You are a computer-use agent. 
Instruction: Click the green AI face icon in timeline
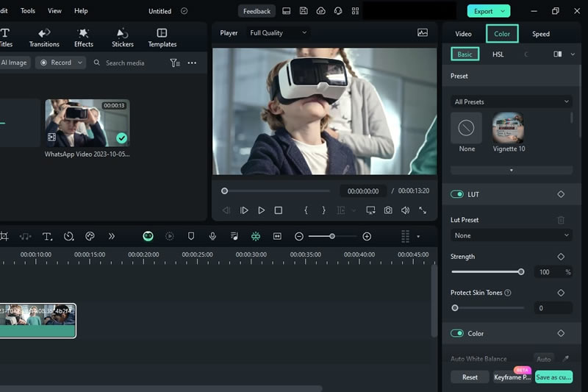(148, 236)
